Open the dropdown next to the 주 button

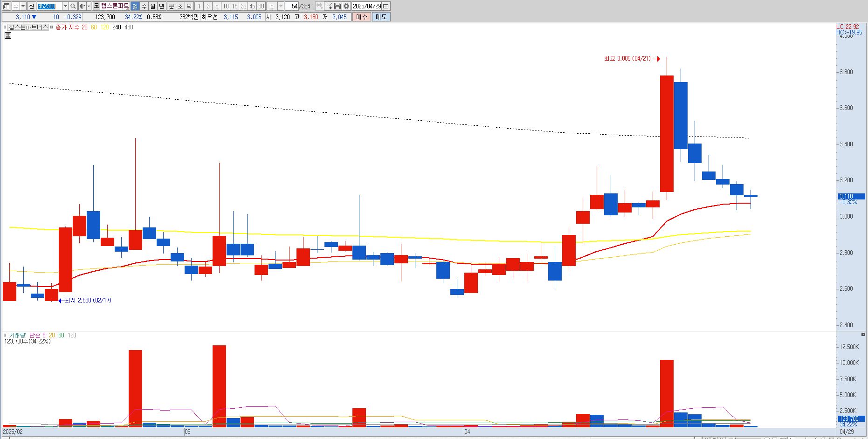point(23,6)
